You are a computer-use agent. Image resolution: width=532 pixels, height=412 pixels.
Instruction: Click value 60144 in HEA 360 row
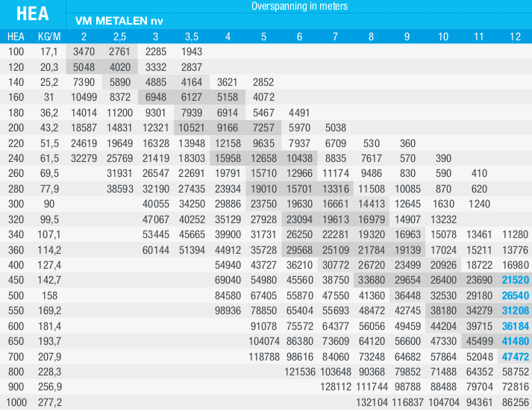pyautogui.click(x=156, y=250)
